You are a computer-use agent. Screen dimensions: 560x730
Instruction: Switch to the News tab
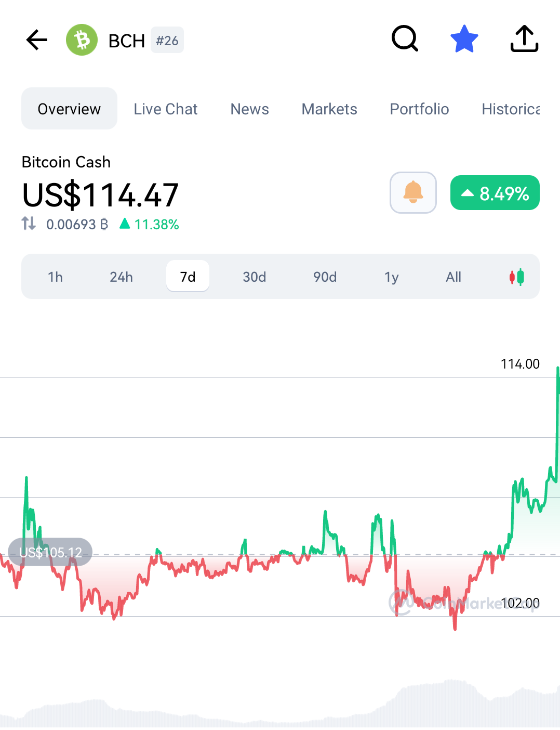pyautogui.click(x=250, y=109)
